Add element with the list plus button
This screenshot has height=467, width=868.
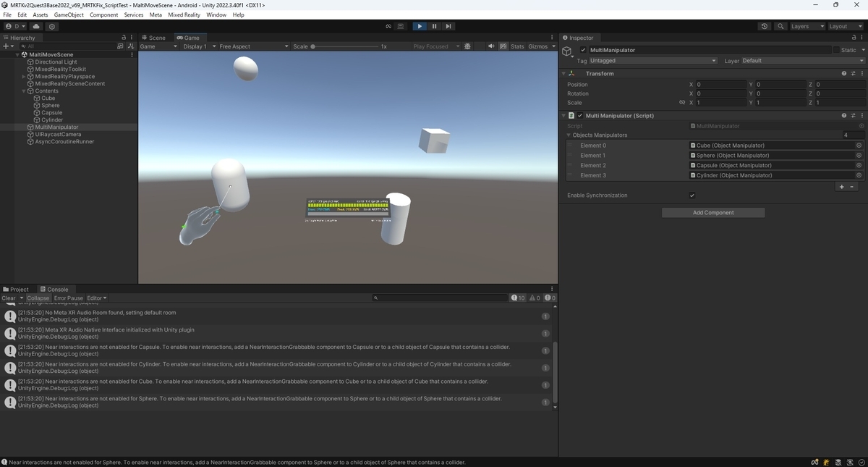841,187
